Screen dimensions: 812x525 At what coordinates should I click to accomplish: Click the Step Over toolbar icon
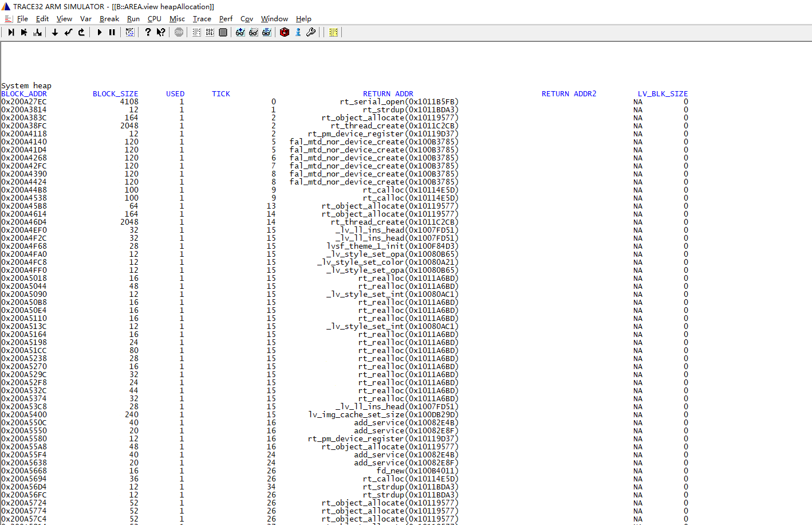coord(24,33)
